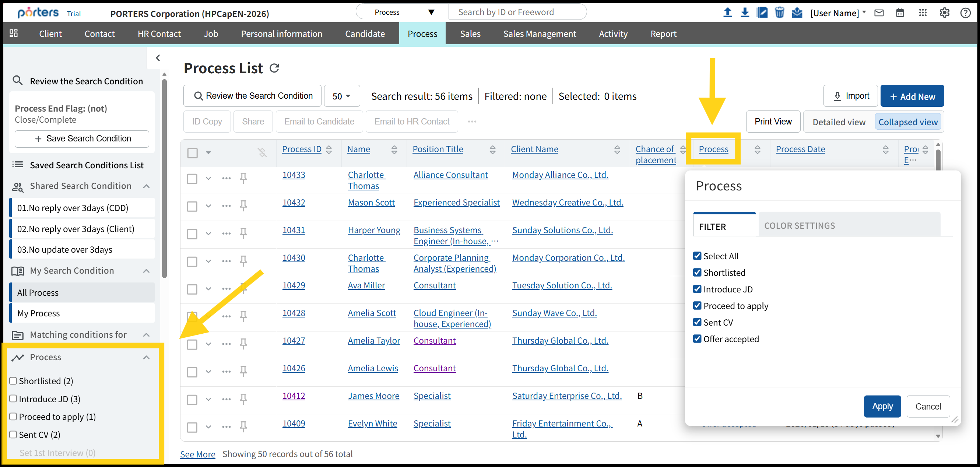Click the trash bin icon in header
This screenshot has width=980, height=467.
(x=779, y=13)
